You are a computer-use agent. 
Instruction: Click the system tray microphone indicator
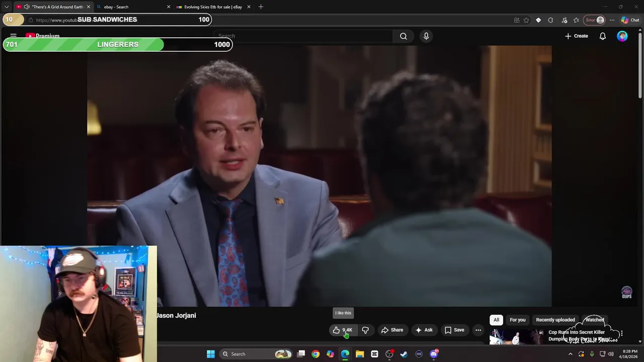point(592,354)
